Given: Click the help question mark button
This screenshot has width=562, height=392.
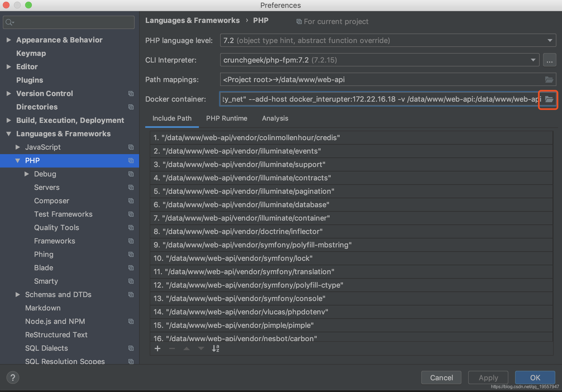Looking at the screenshot, I should click(x=13, y=378).
